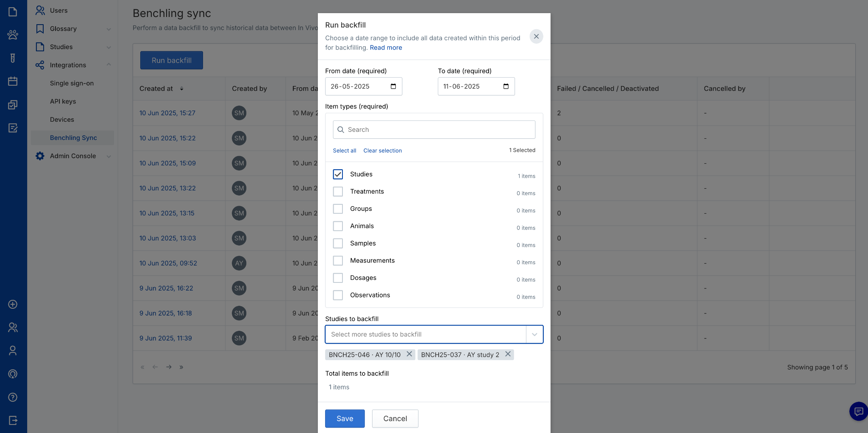Collapse Integrations sidebar section

[109, 65]
